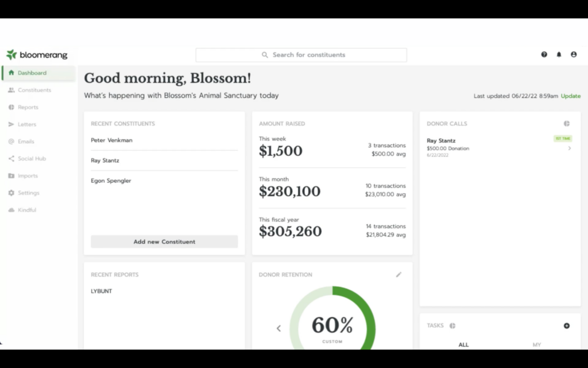588x368 pixels.
Task: Click Search for constituents field
Action: [301, 55]
